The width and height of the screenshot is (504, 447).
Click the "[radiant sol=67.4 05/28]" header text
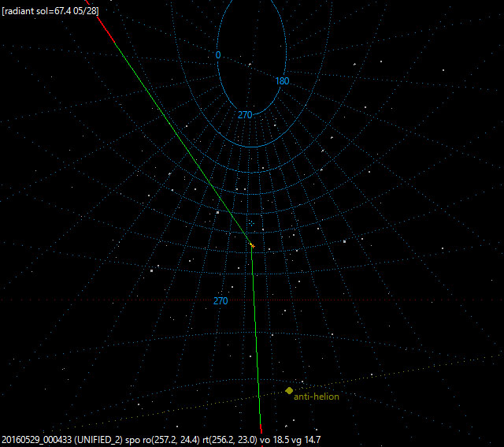pyautogui.click(x=50, y=11)
